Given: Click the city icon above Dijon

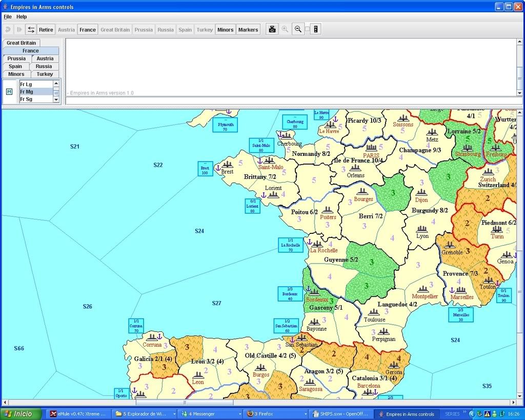Looking at the screenshot, I should click(421, 193).
